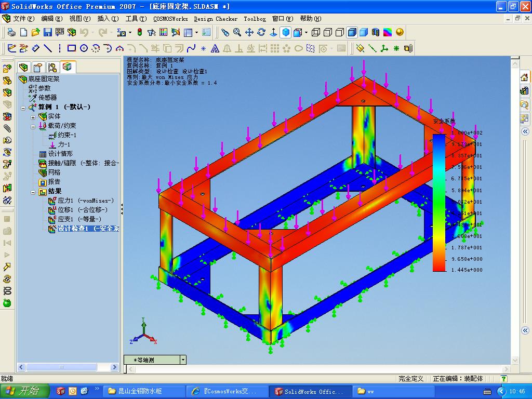Click the Rebuild traffic light icon

(139, 32)
